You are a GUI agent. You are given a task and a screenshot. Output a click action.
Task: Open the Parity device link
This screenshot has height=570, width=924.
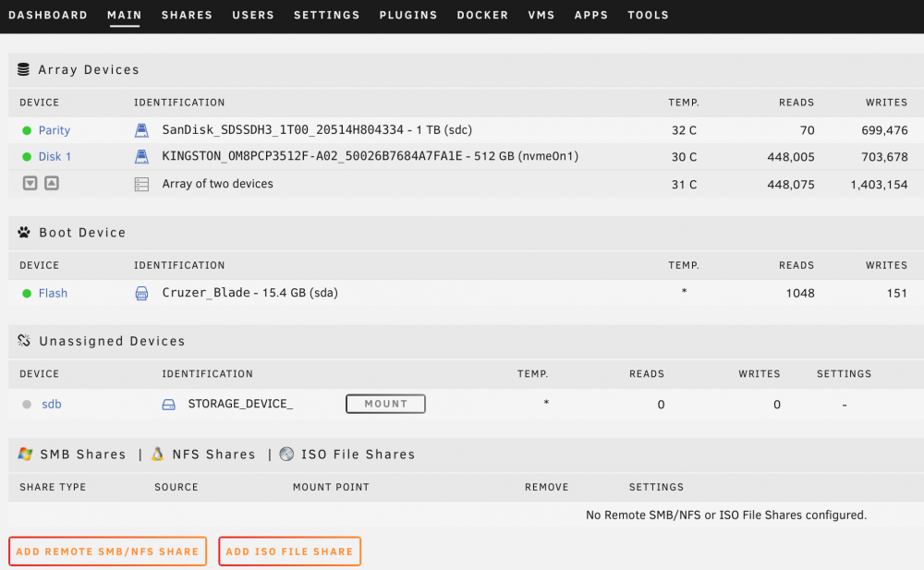(x=55, y=130)
